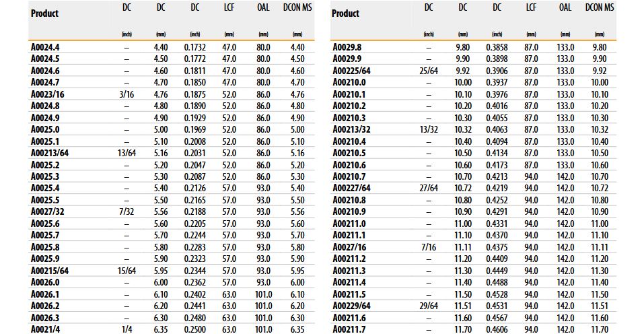This screenshot has width=644, height=334.
Task: Click the left table's DCON MS header
Action: [297, 8]
